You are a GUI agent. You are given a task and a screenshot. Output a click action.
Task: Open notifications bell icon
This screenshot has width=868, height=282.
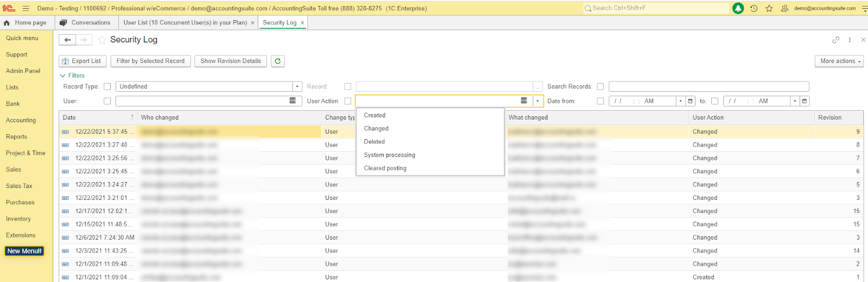pos(738,8)
